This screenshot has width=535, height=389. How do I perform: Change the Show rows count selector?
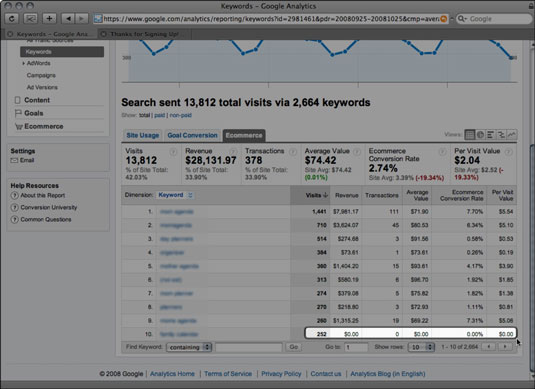[x=421, y=347]
